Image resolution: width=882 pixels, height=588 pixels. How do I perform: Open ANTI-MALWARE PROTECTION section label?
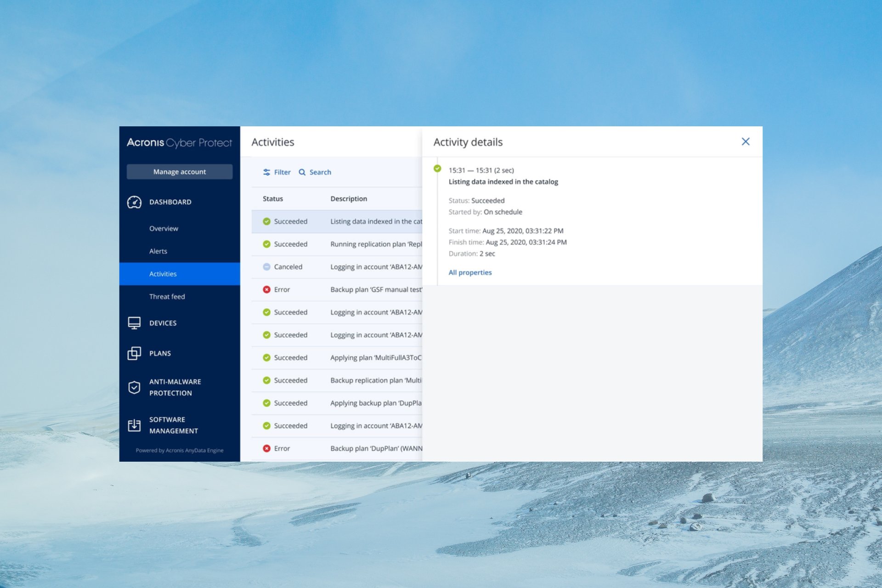(x=175, y=387)
